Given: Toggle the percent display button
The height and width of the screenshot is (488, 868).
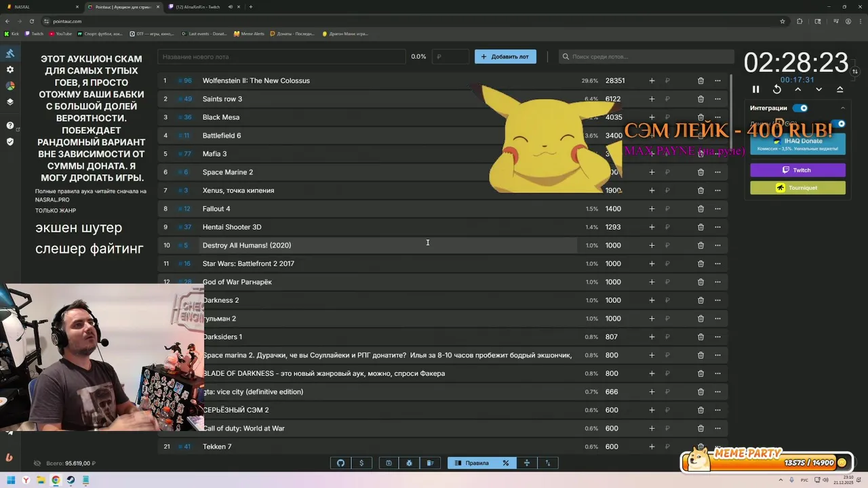Looking at the screenshot, I should pyautogui.click(x=505, y=463).
